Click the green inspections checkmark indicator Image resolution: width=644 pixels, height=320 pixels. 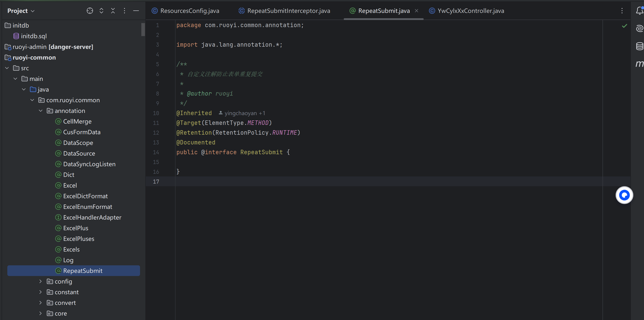[624, 26]
